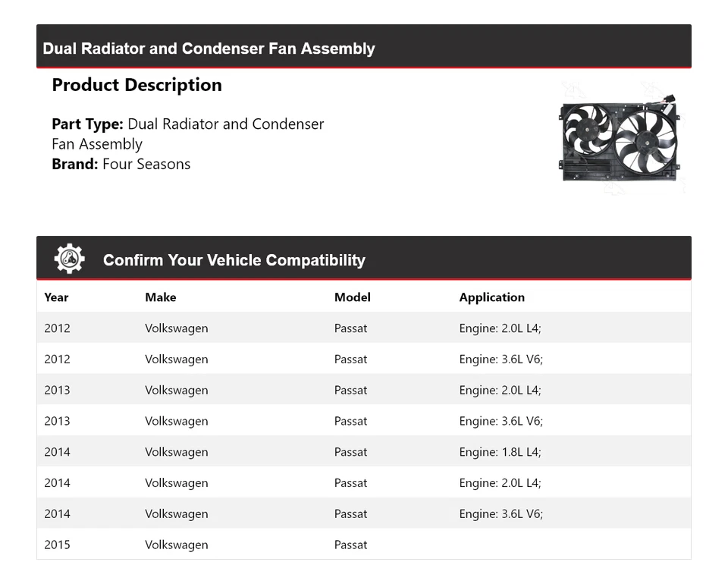Click Volkswagen in the 2015 row

click(x=176, y=545)
